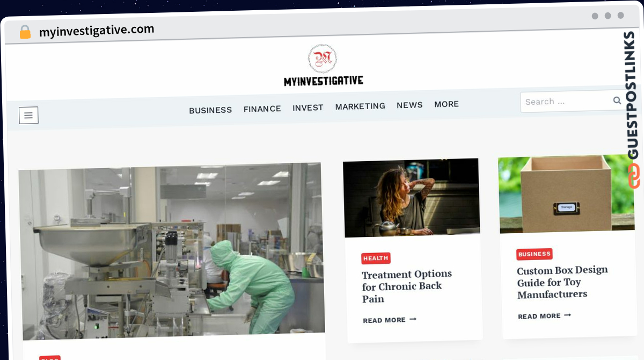Expand the More menu
Image resolution: width=644 pixels, height=360 pixels.
tap(447, 104)
